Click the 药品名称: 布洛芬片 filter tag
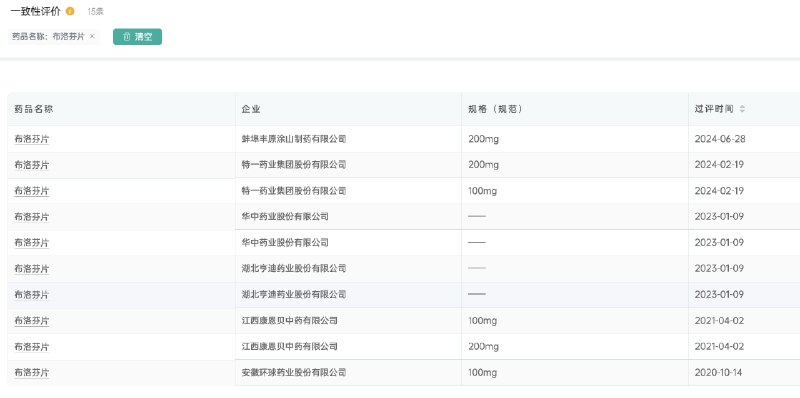 point(54,36)
